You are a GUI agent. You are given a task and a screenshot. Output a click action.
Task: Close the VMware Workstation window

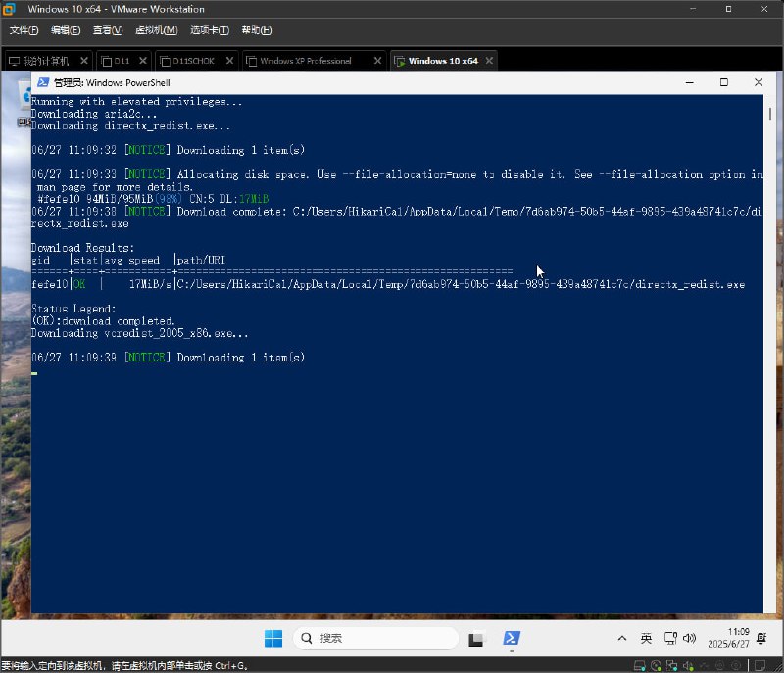[x=764, y=9]
